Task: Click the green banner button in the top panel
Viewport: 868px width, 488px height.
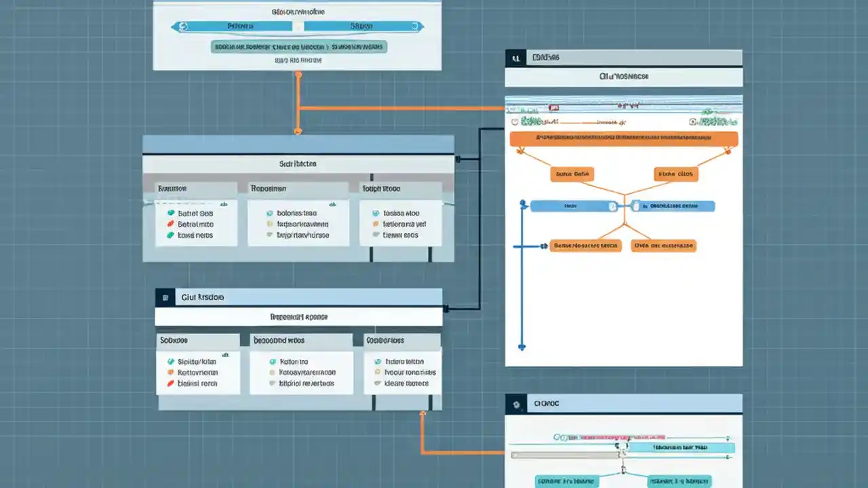Action: (297, 46)
